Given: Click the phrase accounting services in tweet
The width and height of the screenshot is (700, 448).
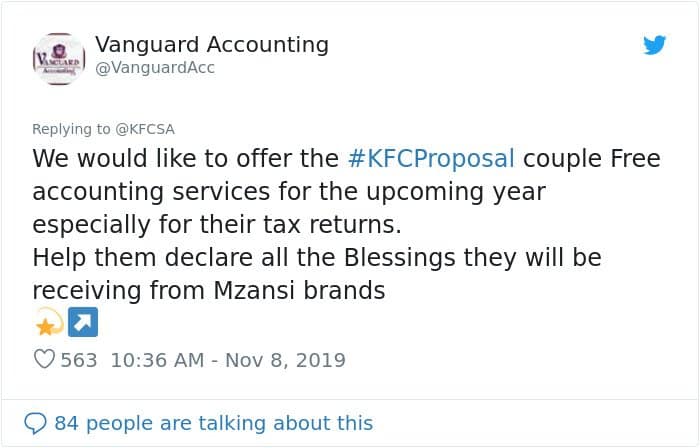Looking at the screenshot, I should 151,192.
